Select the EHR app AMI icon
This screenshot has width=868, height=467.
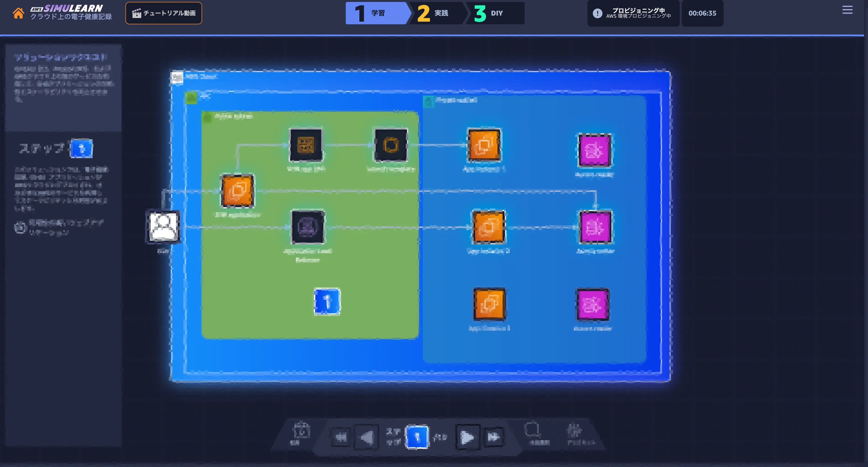point(306,145)
